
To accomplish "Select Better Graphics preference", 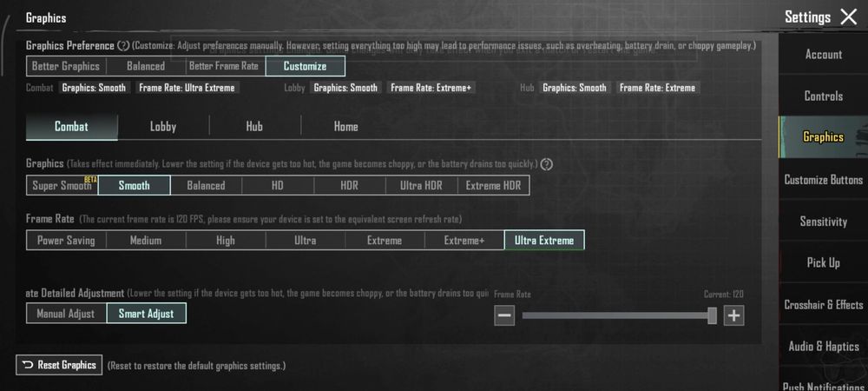I will [66, 66].
